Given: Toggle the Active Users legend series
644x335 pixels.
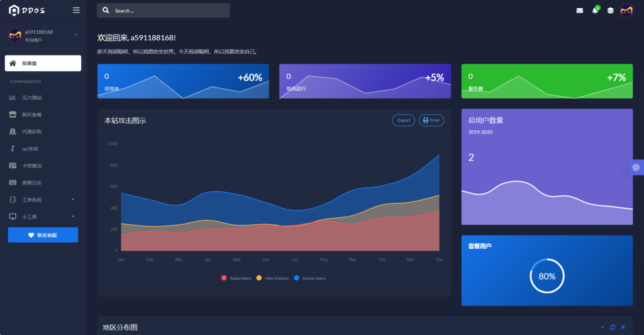Looking at the screenshot, I should (310, 278).
